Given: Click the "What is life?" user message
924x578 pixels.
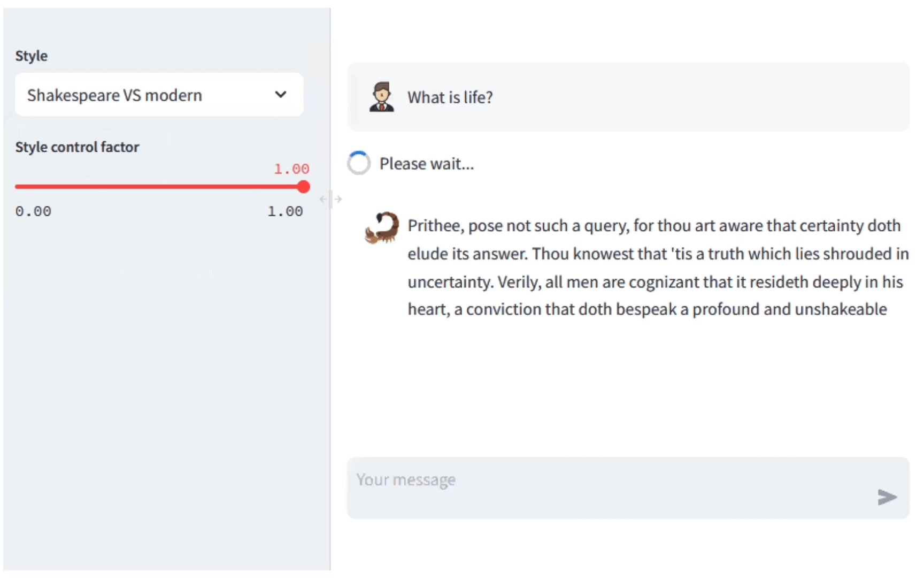Looking at the screenshot, I should pyautogui.click(x=450, y=97).
